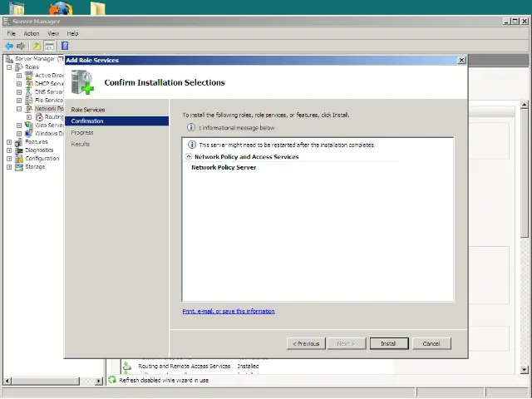Close the Add Role Services dialog
The height and width of the screenshot is (399, 532).
click(x=461, y=60)
